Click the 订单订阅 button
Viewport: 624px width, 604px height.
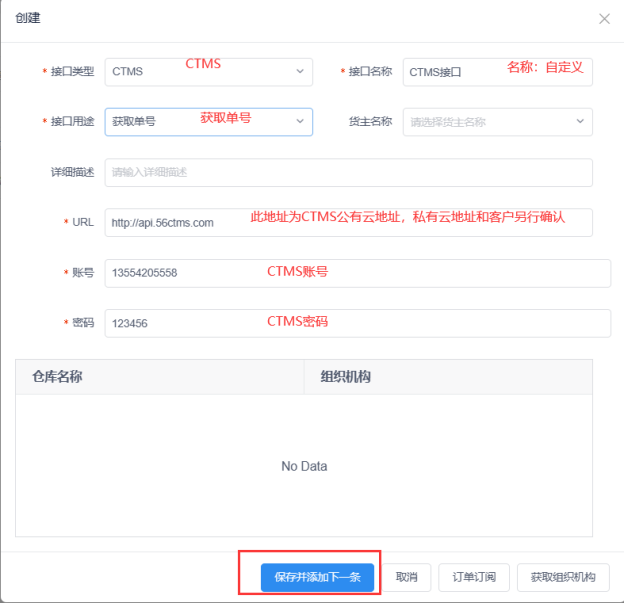474,577
